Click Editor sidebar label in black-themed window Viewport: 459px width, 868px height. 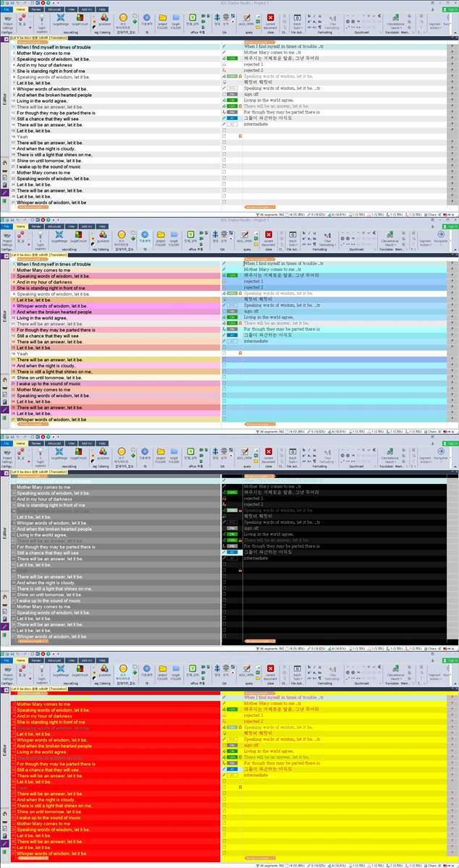[4, 532]
